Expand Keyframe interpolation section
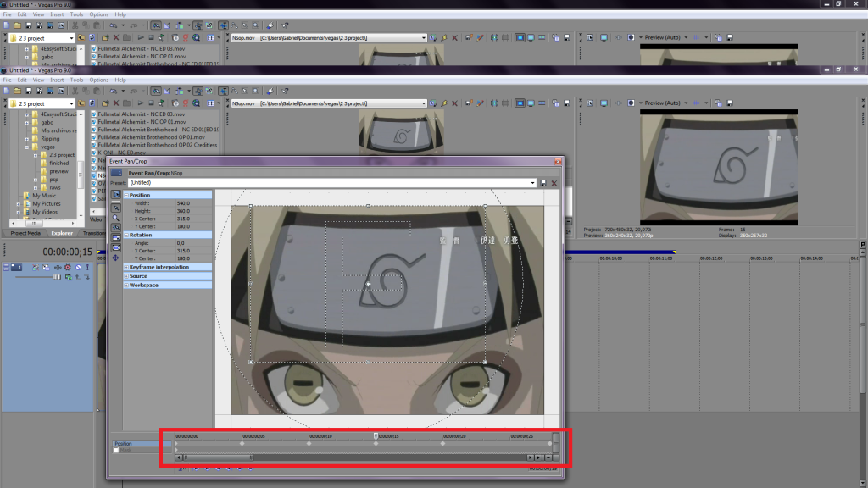The height and width of the screenshot is (488, 868). click(126, 267)
